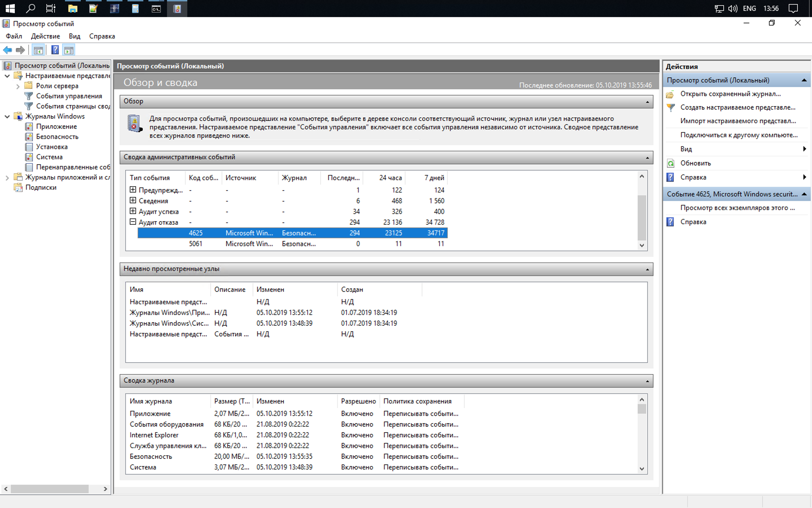Screen dimensions: 812x508
Task: Open Task View on taskbar
Action: 51,8
